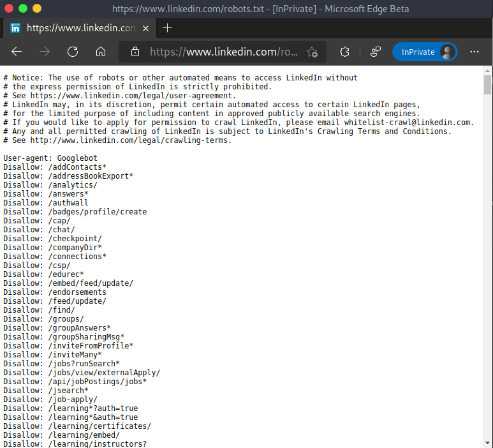
Task: Click 'Disallow: /chat/' line
Action: coord(39,230)
